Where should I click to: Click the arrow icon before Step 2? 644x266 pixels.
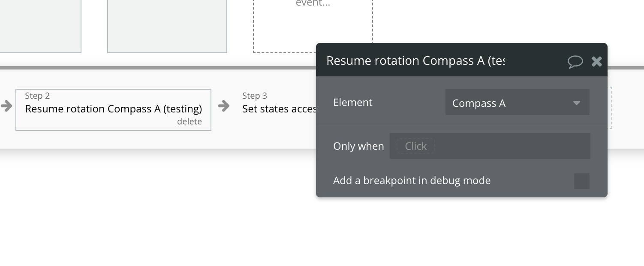(x=6, y=106)
